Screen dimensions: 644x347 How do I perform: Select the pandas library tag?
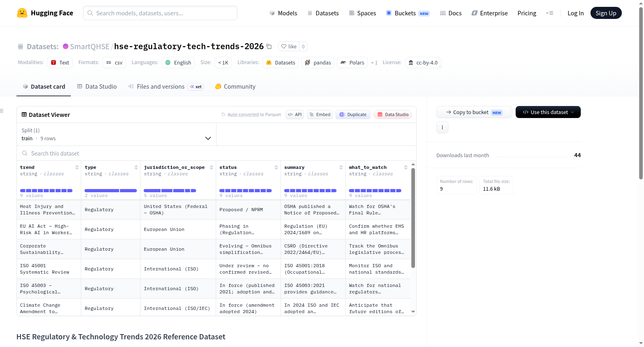tap(318, 62)
